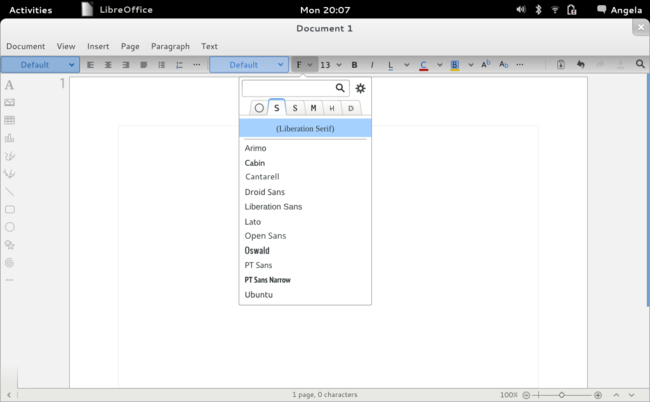650x402 pixels.
Task: Select the Line drawing tool
Action: 10,191
